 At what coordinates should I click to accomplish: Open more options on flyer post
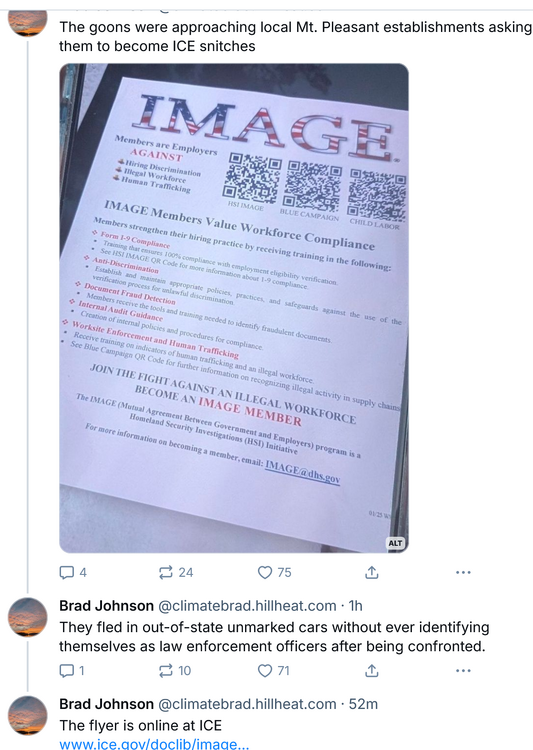(463, 572)
